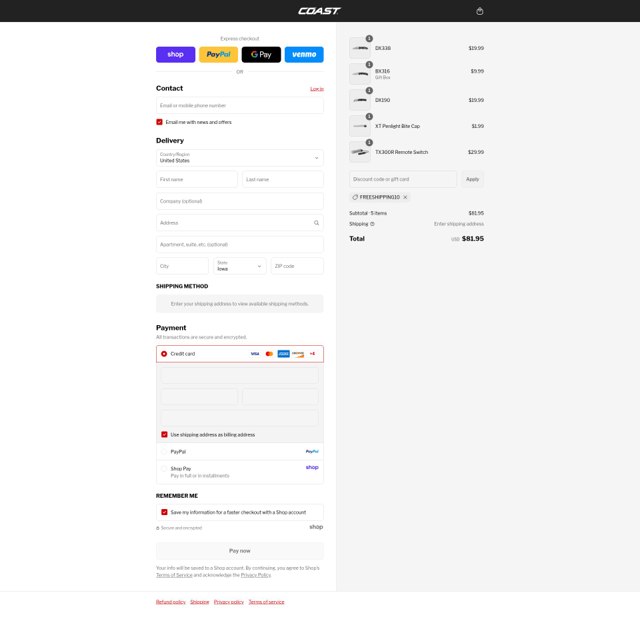The height and width of the screenshot is (639, 640).
Task: Open the shopping bag cart icon
Action: click(480, 11)
